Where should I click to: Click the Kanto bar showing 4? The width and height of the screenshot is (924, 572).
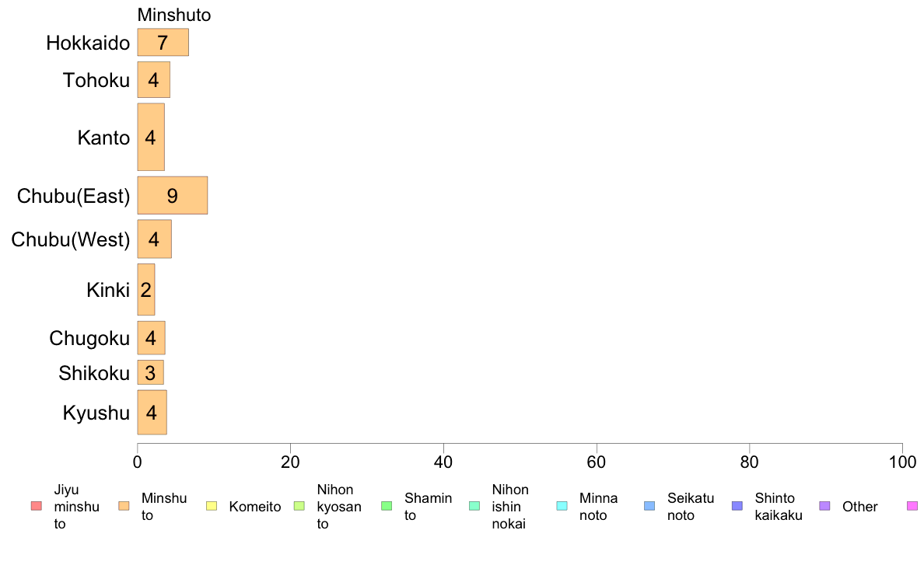(151, 138)
